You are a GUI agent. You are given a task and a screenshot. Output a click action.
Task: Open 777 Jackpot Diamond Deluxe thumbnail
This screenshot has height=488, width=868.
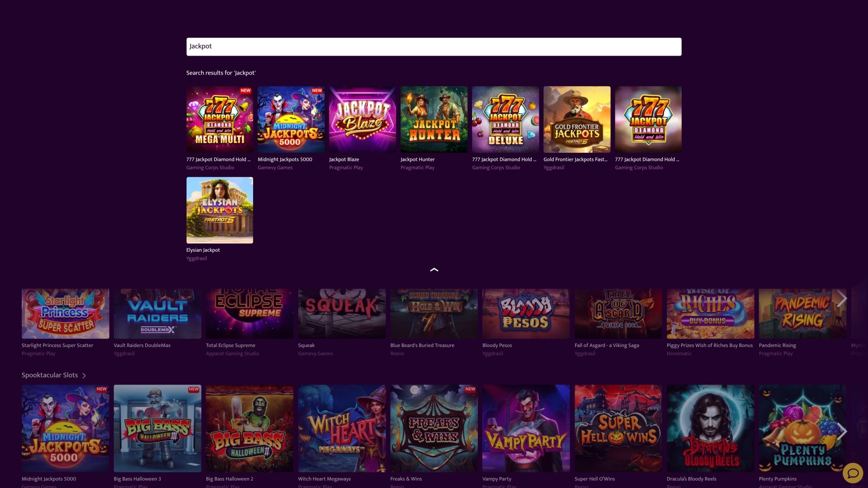coord(505,119)
